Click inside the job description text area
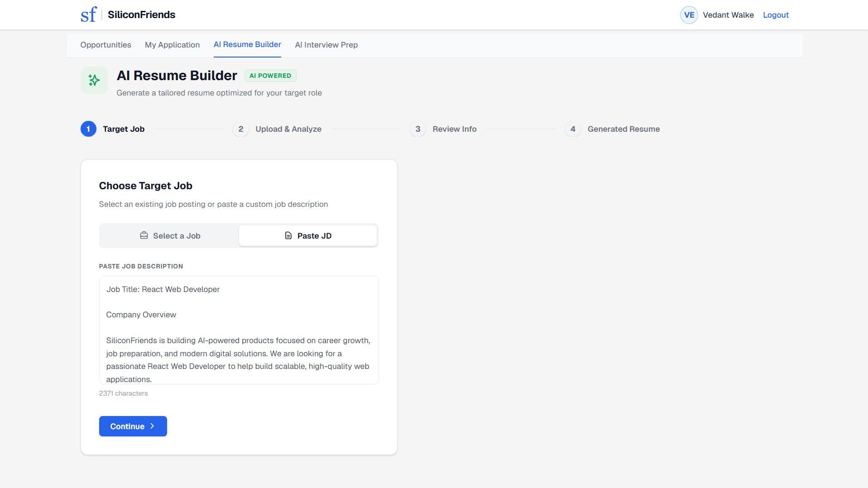 point(239,330)
